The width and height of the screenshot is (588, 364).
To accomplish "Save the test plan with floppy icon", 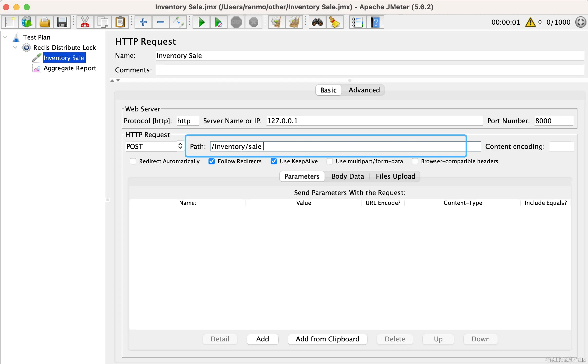I will click(x=62, y=22).
